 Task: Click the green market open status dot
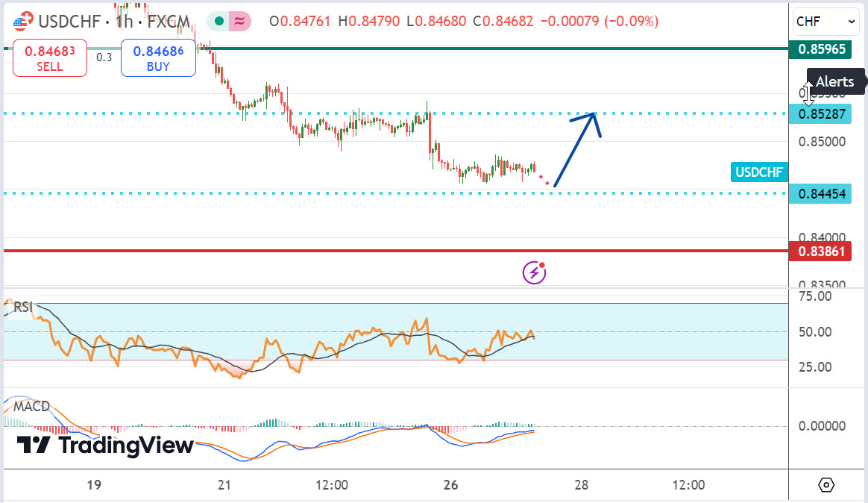click(x=218, y=22)
